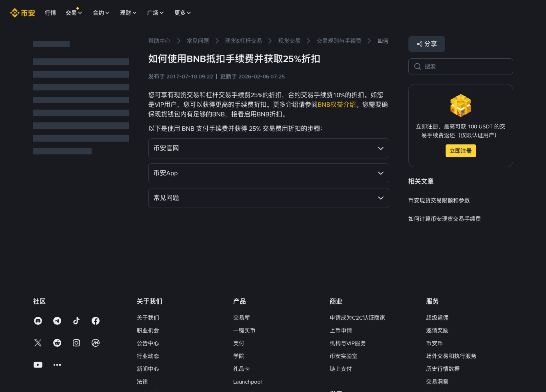The width and height of the screenshot is (546, 392).
Task: Click the magnifier icon in search box
Action: pyautogui.click(x=418, y=66)
